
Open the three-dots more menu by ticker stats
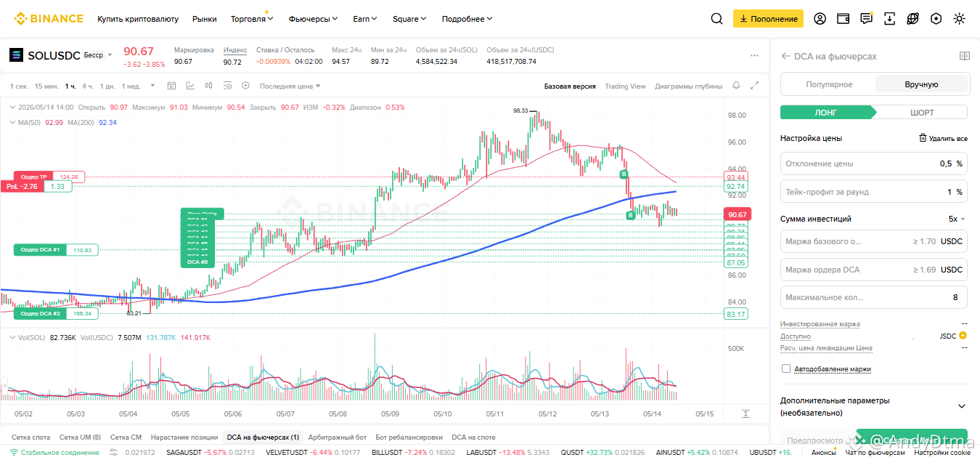(x=754, y=55)
